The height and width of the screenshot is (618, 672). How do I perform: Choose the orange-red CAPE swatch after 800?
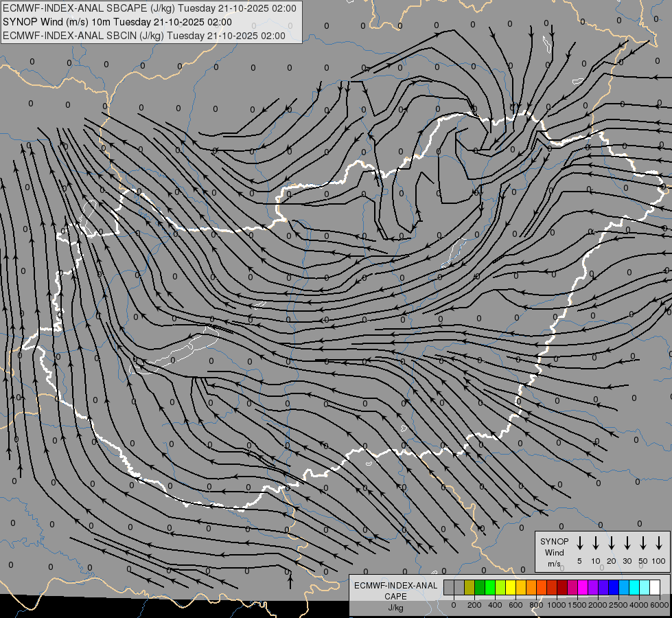click(x=542, y=587)
